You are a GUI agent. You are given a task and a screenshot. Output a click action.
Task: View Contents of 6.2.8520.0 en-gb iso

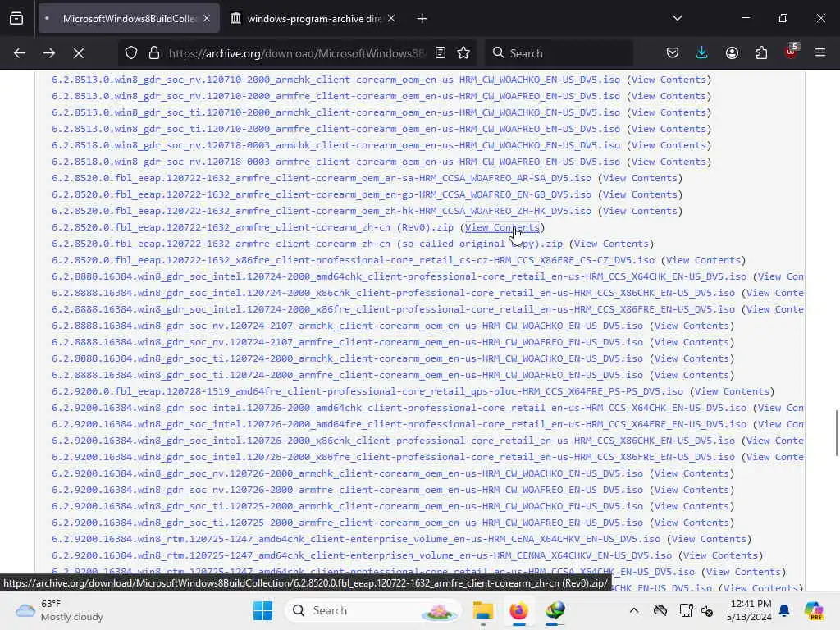[x=640, y=194]
